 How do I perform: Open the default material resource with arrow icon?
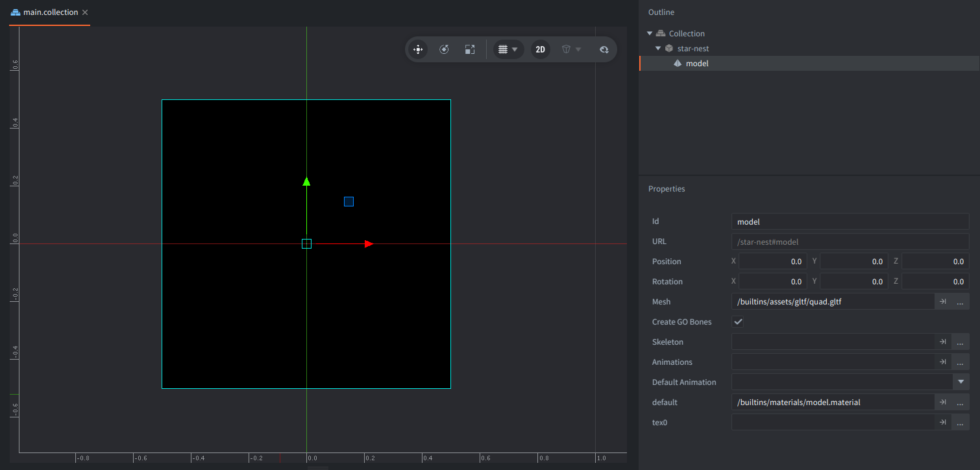pyautogui.click(x=943, y=402)
